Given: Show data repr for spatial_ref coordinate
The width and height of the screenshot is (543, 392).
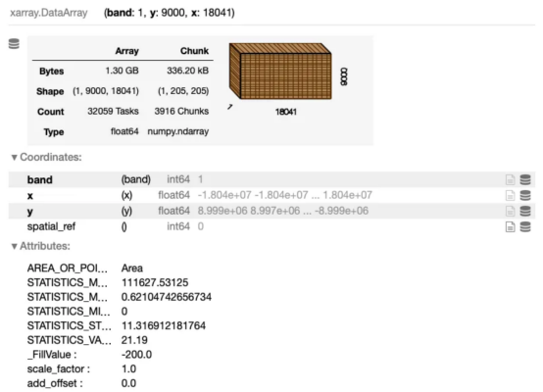Looking at the screenshot, I should 525,226.
